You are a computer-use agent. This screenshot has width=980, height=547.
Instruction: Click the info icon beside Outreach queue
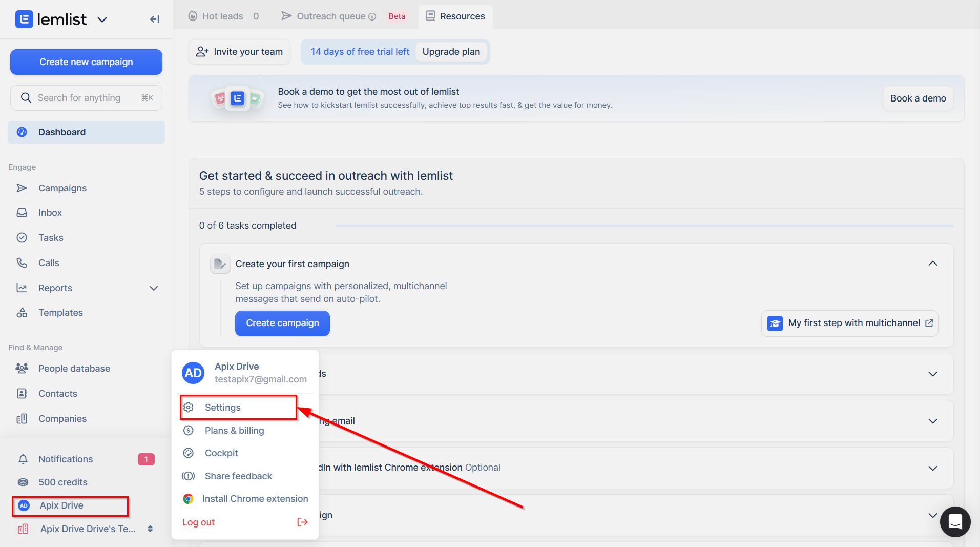click(372, 17)
